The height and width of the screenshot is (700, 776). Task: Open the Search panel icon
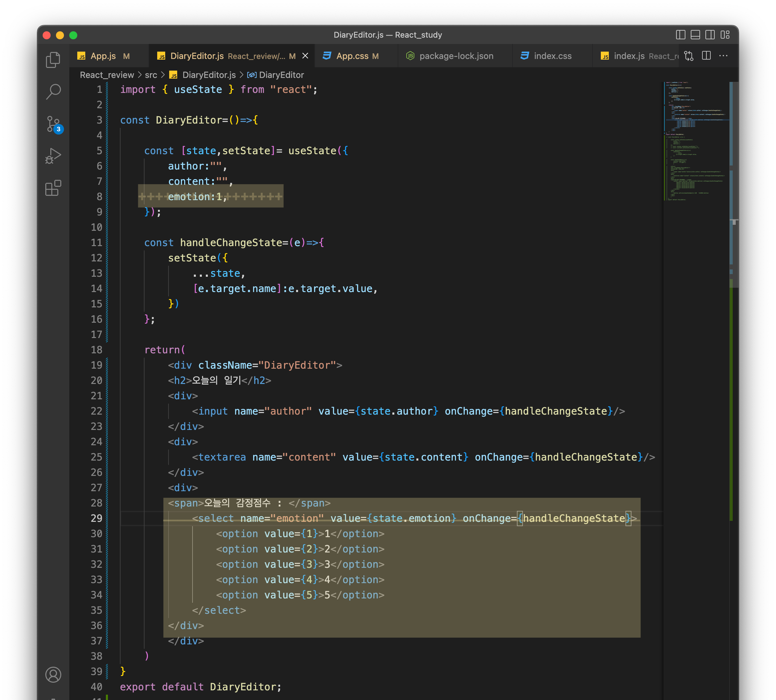(53, 92)
